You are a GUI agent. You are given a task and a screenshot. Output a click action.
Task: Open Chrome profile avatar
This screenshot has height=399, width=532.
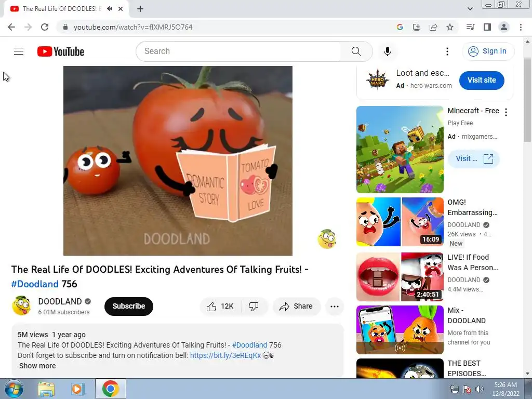click(504, 27)
